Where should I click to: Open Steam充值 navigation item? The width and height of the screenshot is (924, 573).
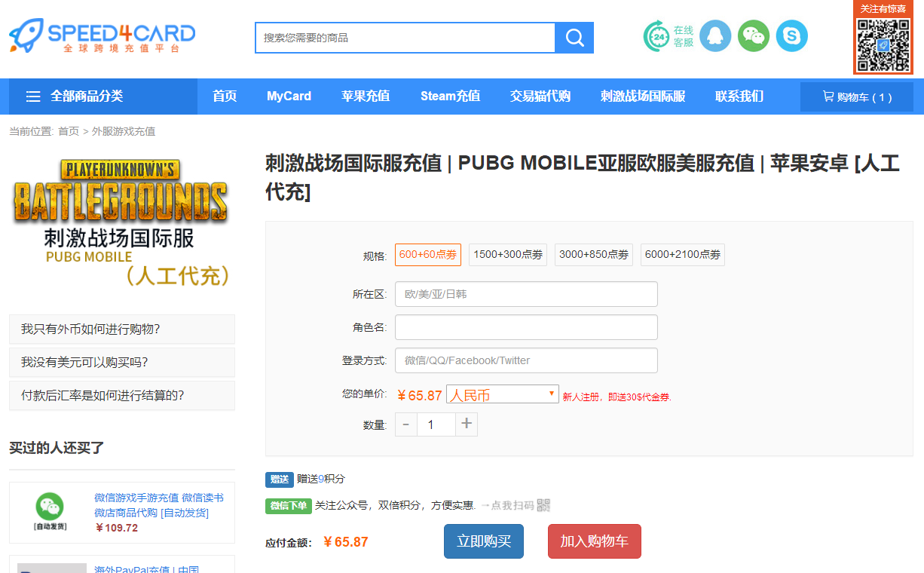(x=450, y=97)
